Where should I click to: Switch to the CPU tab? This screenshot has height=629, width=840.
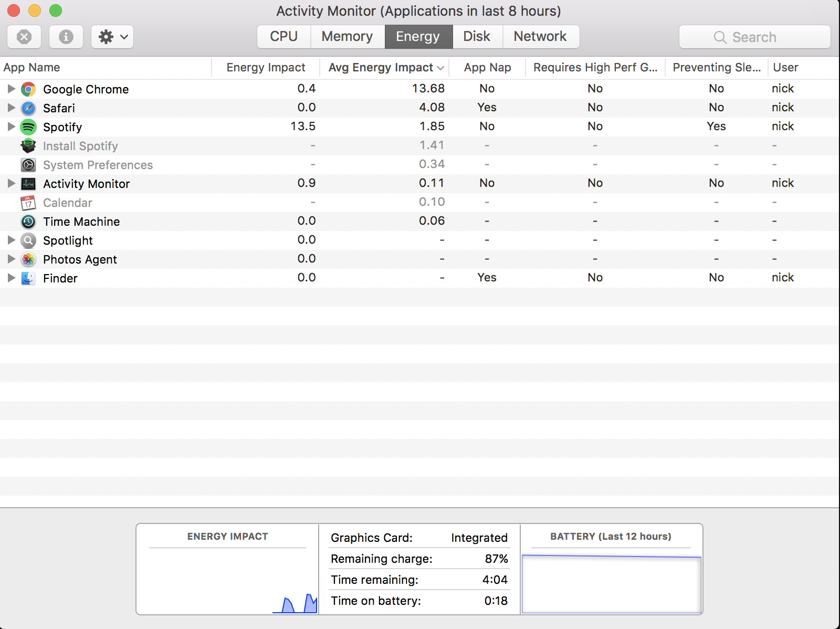click(284, 37)
